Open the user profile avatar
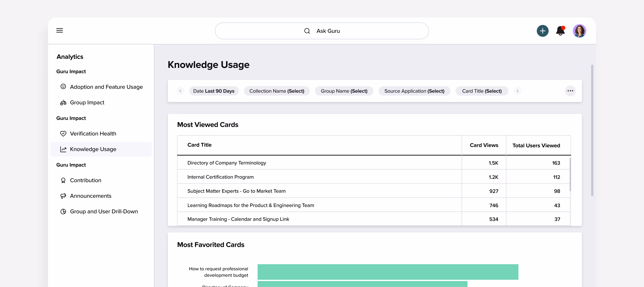Screen dimensions: 644x287 [x=579, y=31]
